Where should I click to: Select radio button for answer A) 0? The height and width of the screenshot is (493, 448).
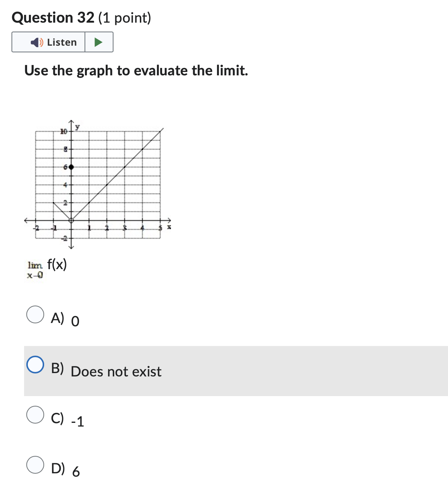pyautogui.click(x=36, y=314)
